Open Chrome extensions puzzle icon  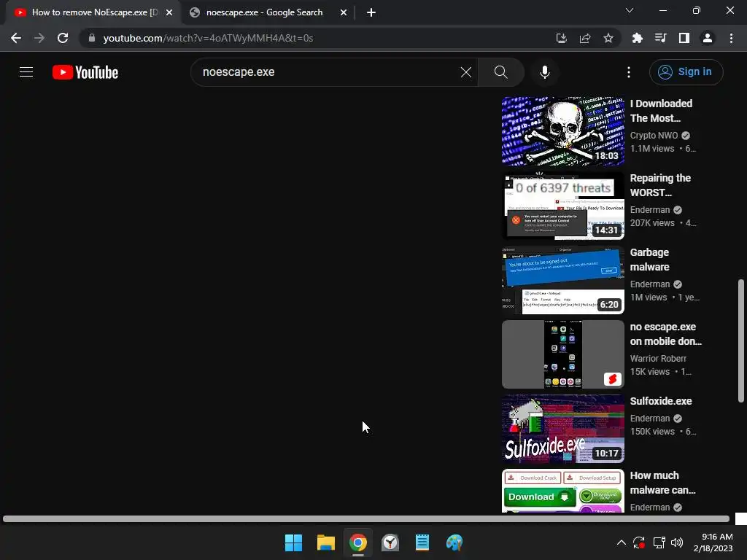tap(638, 38)
